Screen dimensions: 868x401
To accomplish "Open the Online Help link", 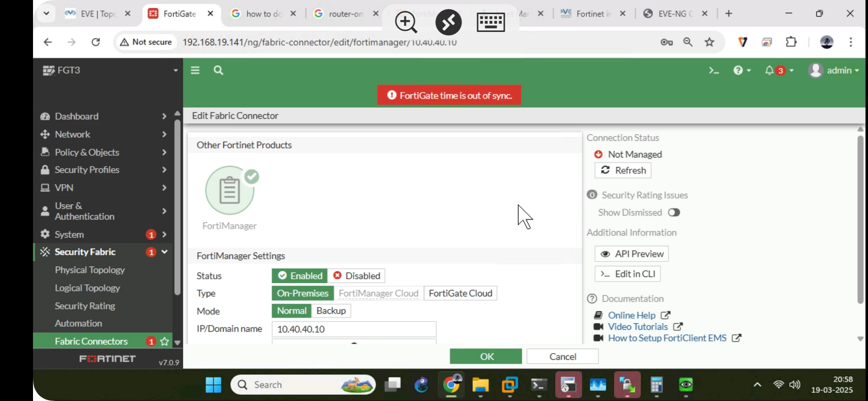I will tap(632, 315).
